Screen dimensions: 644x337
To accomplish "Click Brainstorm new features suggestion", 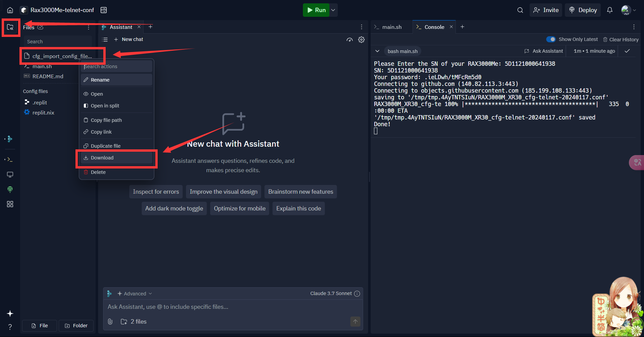I will (301, 192).
